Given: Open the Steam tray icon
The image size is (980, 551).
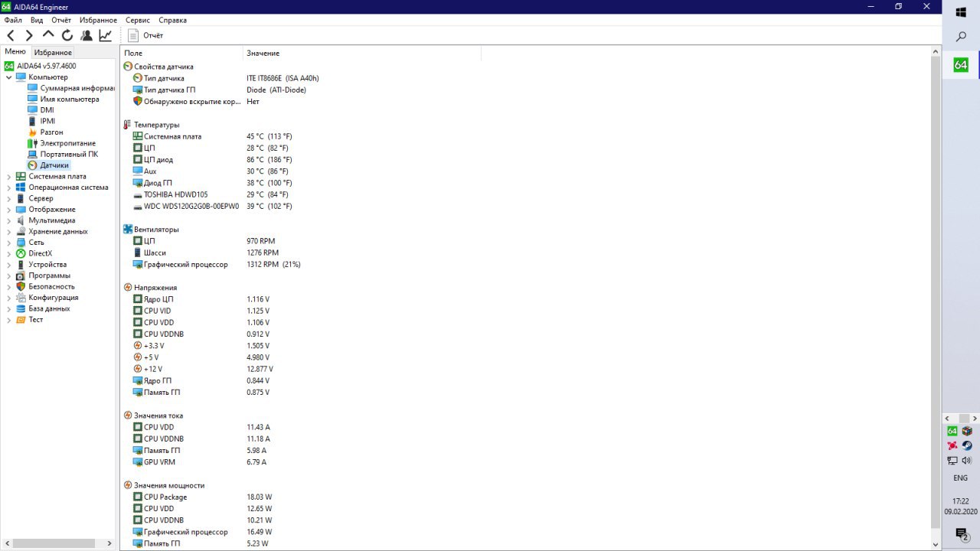Looking at the screenshot, I should coord(968,445).
